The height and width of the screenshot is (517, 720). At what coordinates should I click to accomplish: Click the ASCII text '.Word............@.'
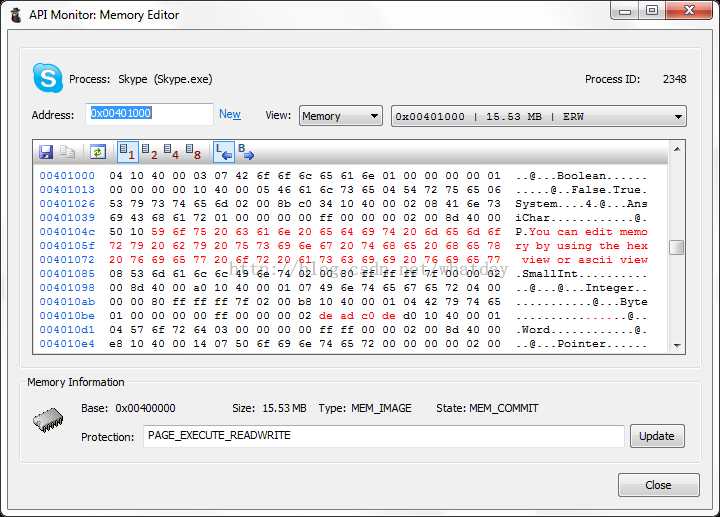(581, 330)
